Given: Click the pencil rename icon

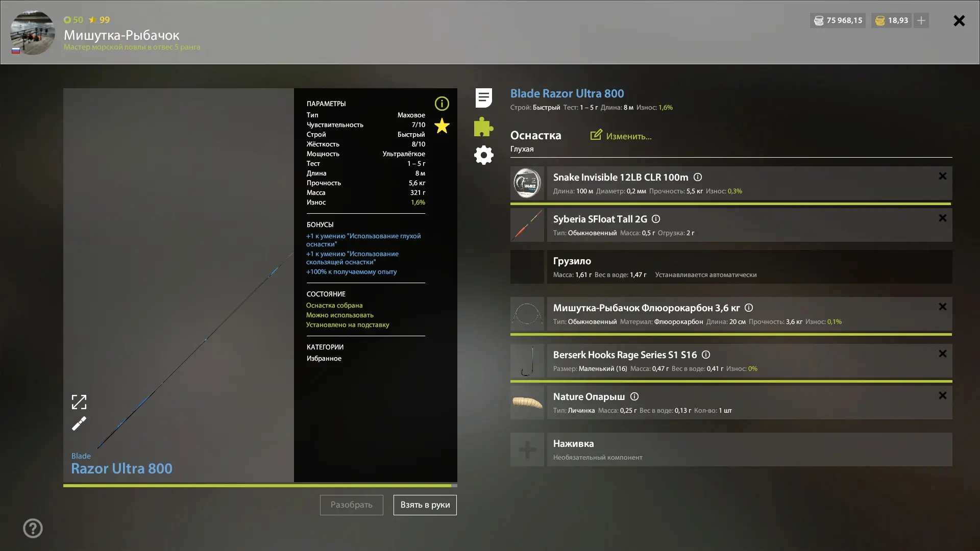Looking at the screenshot, I should point(79,423).
